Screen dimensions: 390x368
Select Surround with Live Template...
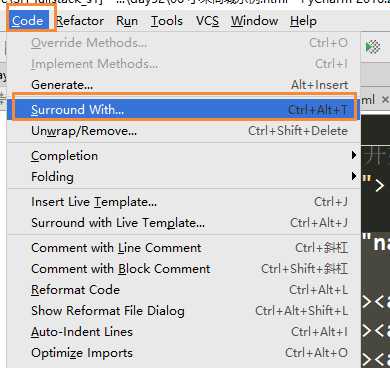point(183,223)
